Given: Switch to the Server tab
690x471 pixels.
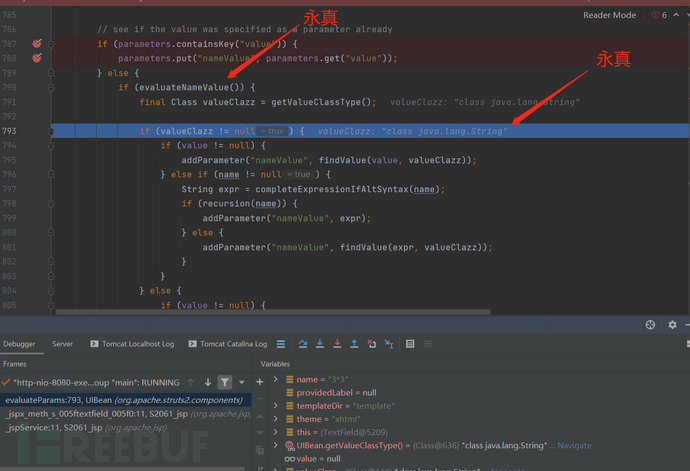Looking at the screenshot, I should coord(62,344).
